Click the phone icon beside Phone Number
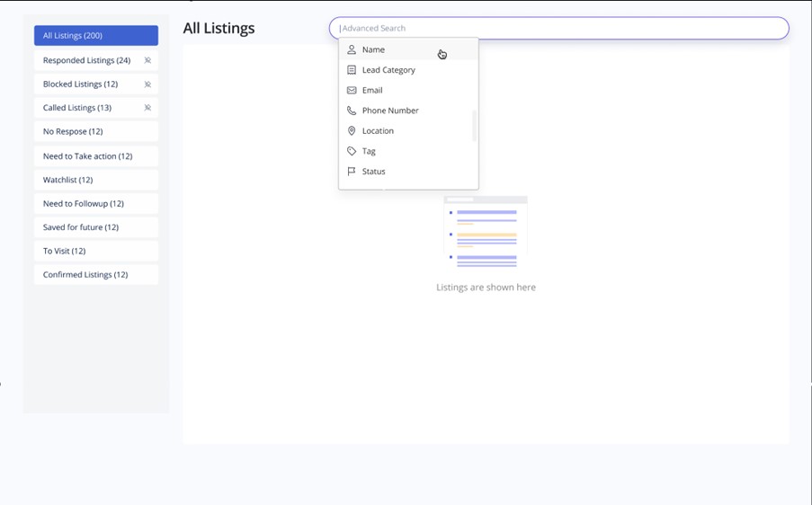This screenshot has height=505, width=812. [x=352, y=111]
